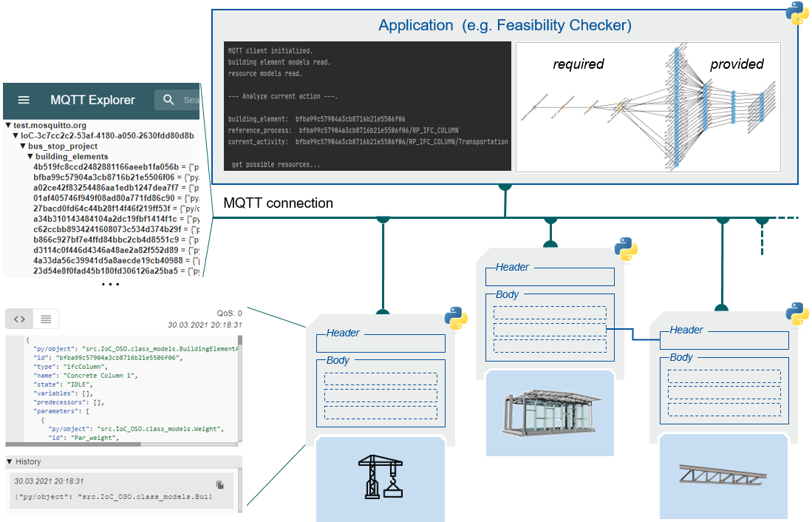The width and height of the screenshot is (812, 522).
Task: Click the Body box of the crane module
Action: click(x=381, y=393)
